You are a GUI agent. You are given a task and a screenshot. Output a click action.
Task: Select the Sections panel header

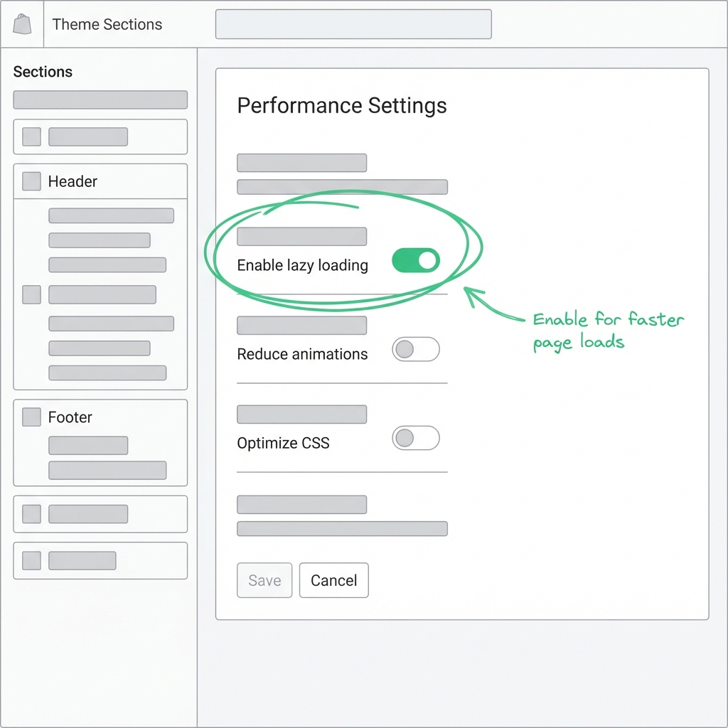tap(43, 71)
